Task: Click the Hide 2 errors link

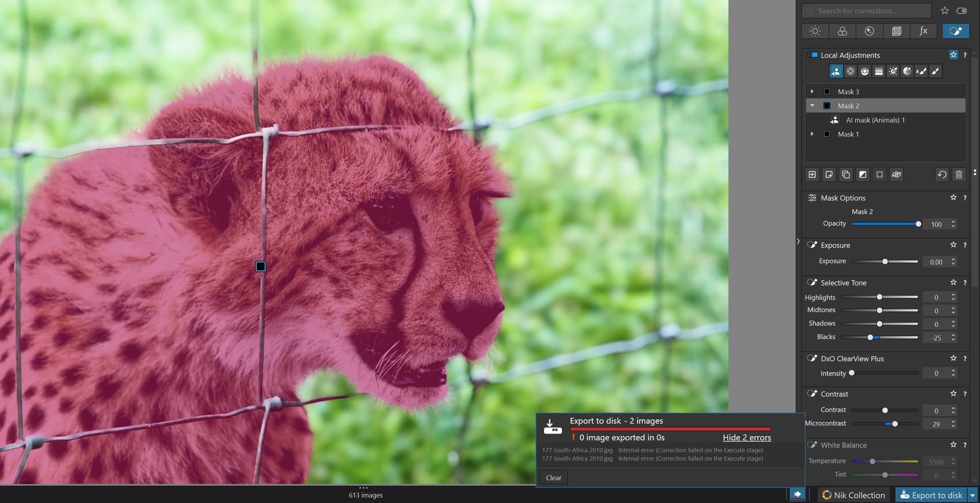Action: 747,438
